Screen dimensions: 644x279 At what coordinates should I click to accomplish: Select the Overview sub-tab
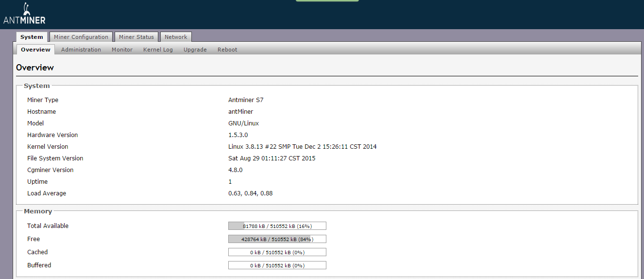35,50
